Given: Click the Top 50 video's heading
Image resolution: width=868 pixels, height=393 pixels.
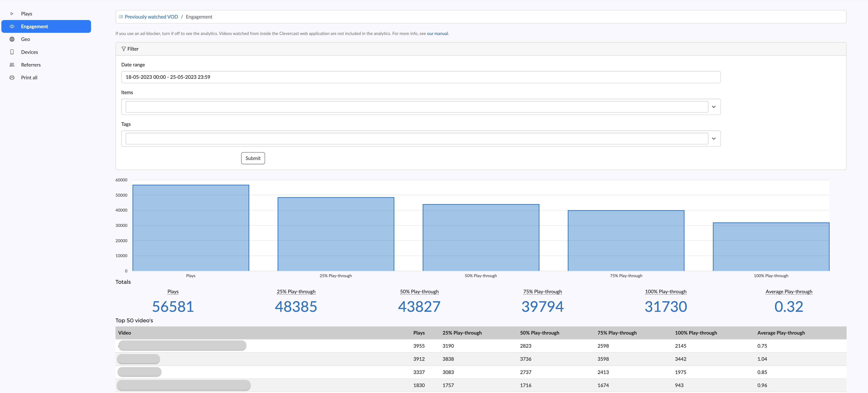Looking at the screenshot, I should (x=134, y=321).
